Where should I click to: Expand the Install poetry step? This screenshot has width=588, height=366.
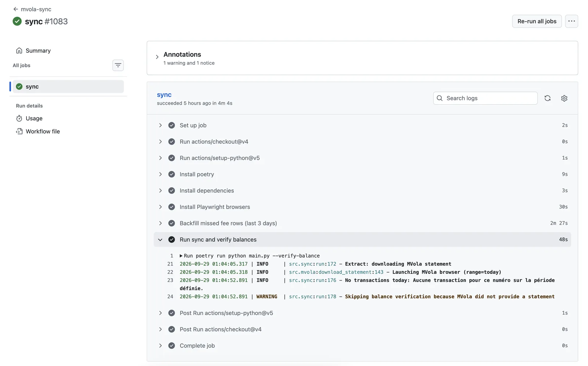362,174
